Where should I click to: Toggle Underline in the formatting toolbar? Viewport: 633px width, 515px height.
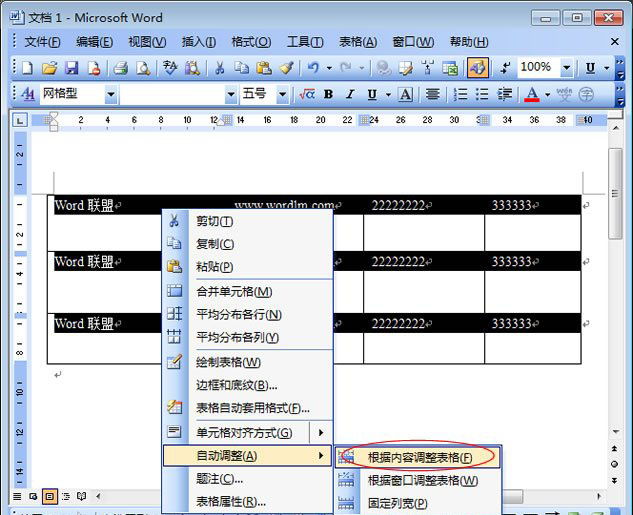[372, 94]
